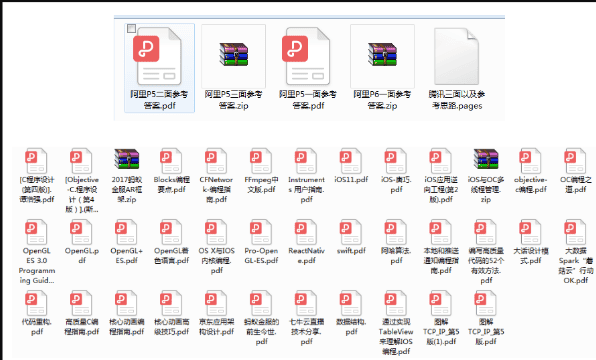Select the swift.pdf file icon
This screenshot has width=596, height=360.
click(351, 232)
